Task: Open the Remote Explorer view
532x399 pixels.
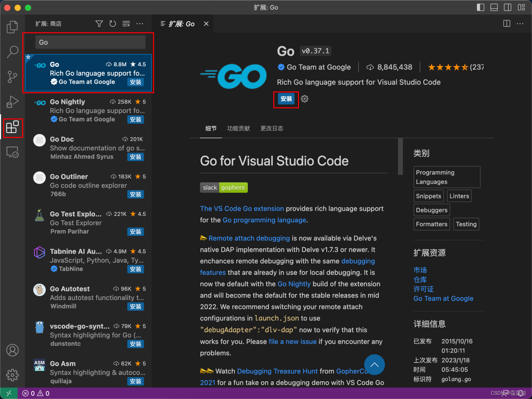Action: tap(12, 152)
